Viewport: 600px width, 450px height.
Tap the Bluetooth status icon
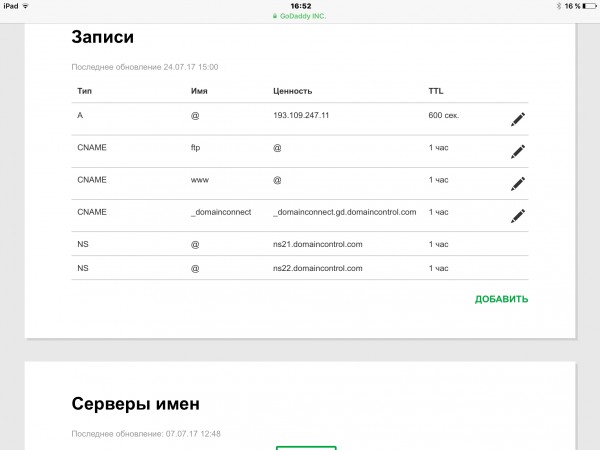[559, 6]
